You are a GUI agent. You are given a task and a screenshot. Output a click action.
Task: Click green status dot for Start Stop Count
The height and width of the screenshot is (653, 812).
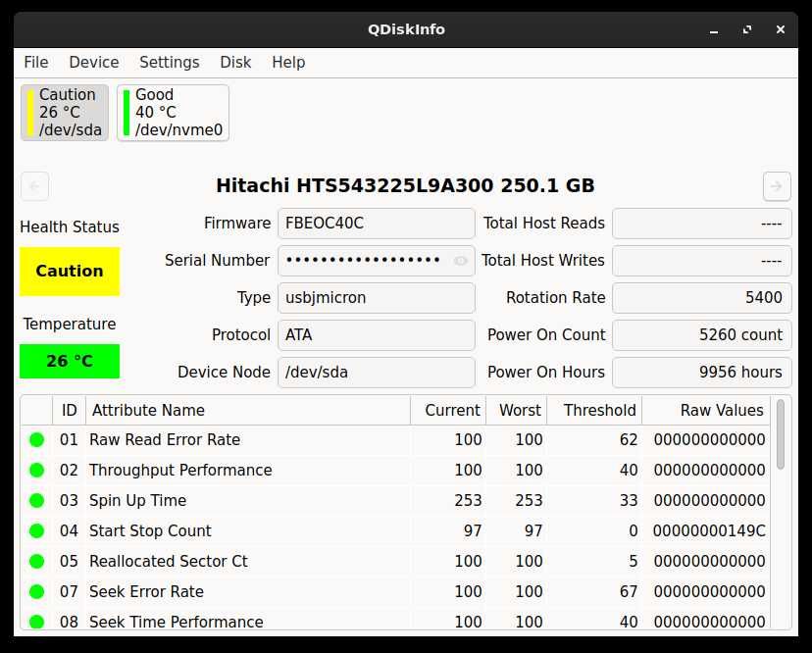pyautogui.click(x=36, y=530)
